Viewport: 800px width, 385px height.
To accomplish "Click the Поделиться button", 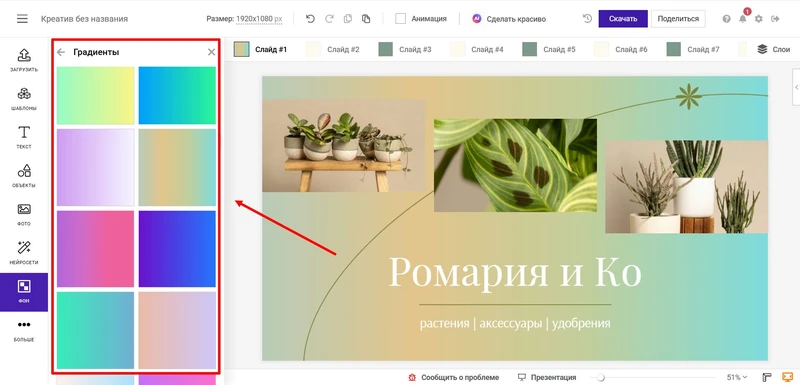I will point(678,19).
